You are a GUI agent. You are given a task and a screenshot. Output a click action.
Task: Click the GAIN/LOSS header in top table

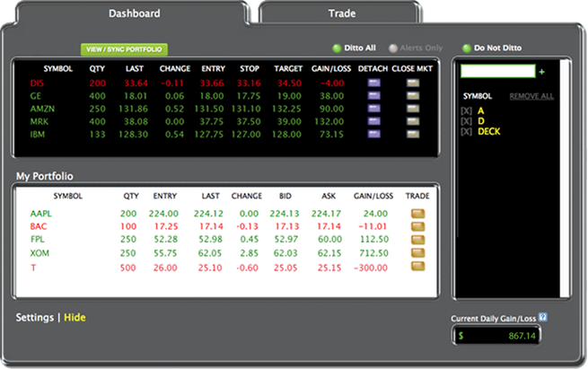tap(331, 68)
